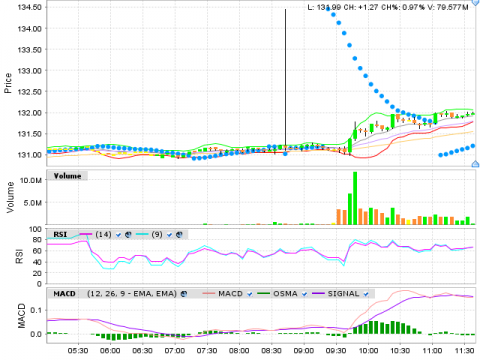Click the MACD (12, 26, 9 - EMA, EMA) parameters
The height and width of the screenshot is (360, 480).
[x=132, y=294]
